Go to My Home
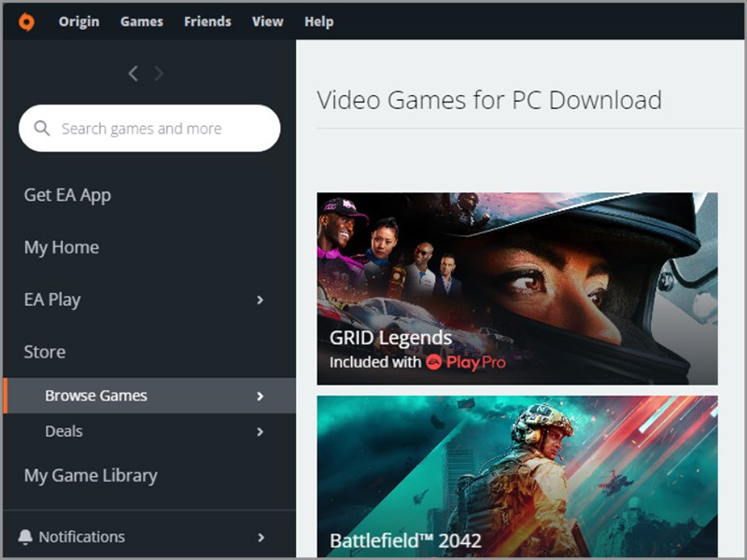This screenshot has height=560, width=747. (61, 247)
